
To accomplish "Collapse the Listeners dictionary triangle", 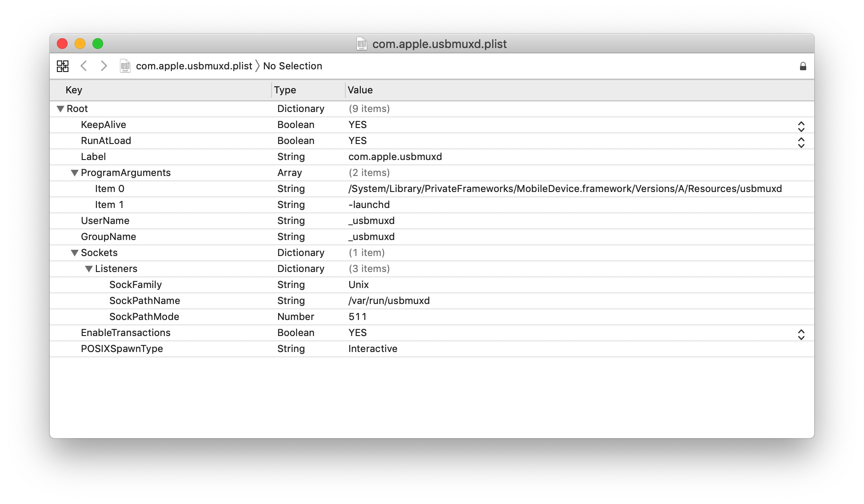I will [89, 269].
